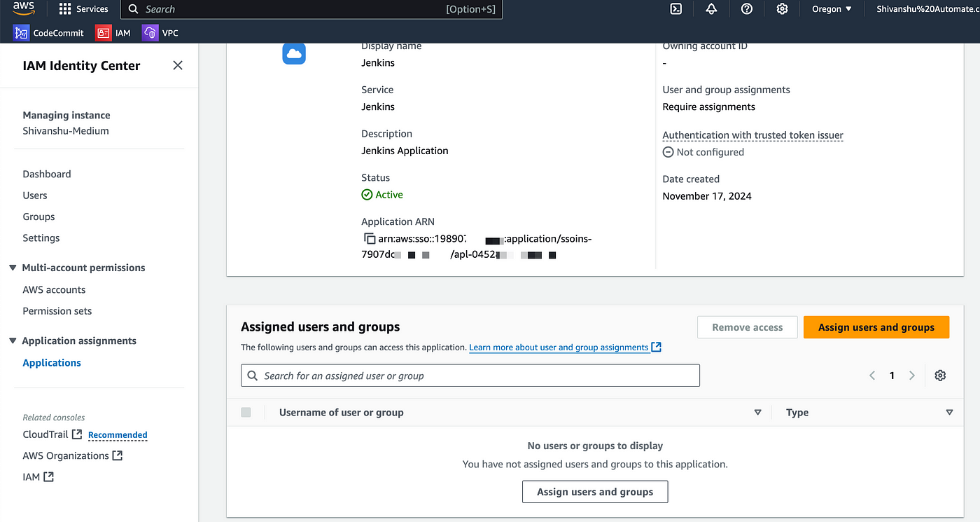Click the Date created value November 17, 2024
Viewport: 980px width, 522px height.
707,196
